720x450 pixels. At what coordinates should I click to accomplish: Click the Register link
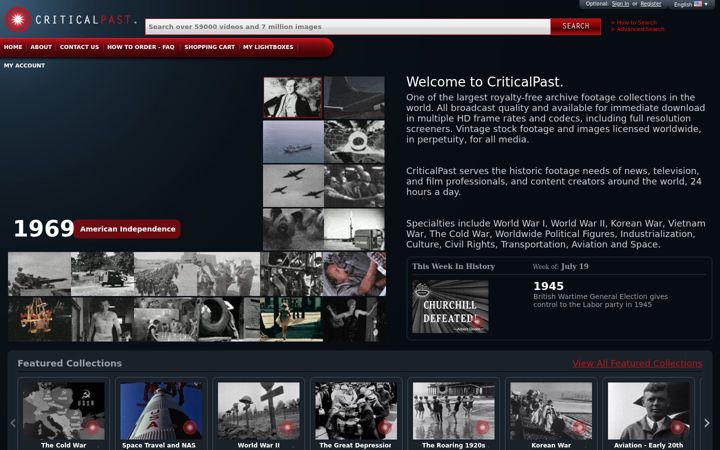(651, 4)
